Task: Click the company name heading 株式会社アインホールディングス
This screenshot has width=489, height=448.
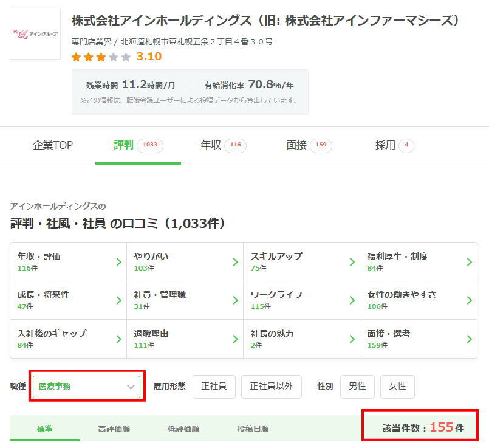Action: [265, 21]
